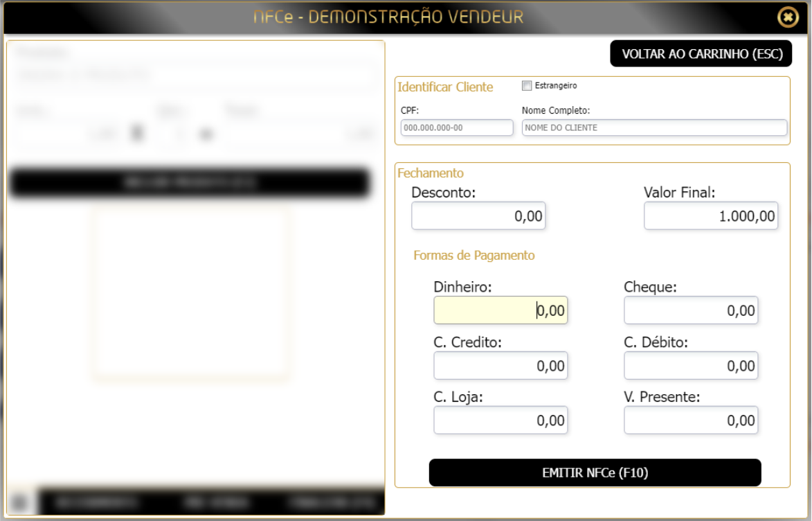Focus the CPF input field
812x521 pixels.
457,127
